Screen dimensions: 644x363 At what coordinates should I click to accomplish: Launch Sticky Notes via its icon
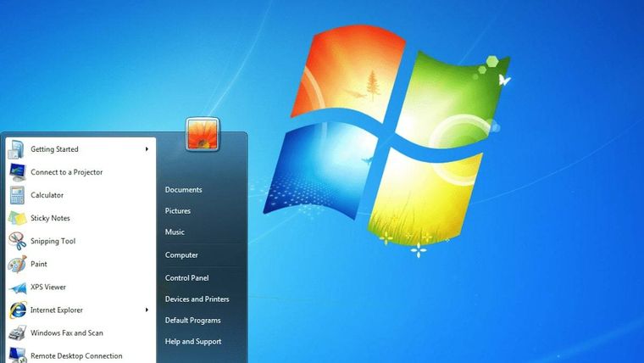(17, 218)
